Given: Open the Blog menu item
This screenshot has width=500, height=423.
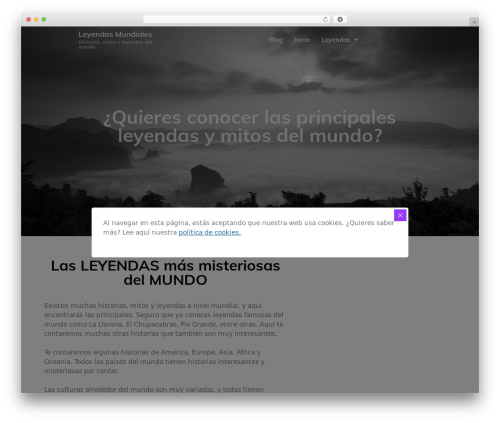Looking at the screenshot, I should click(x=276, y=40).
